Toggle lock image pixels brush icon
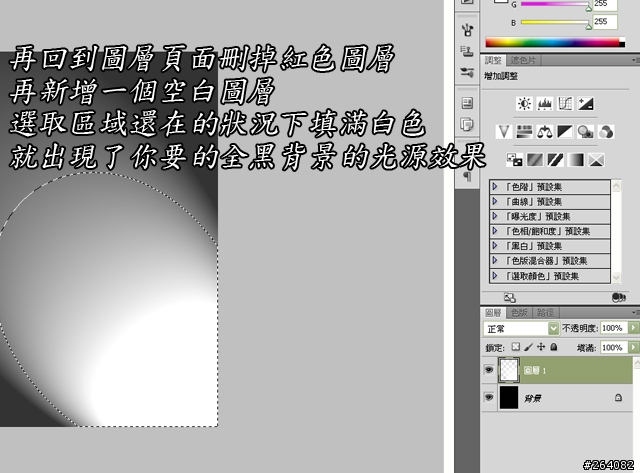 529,347
